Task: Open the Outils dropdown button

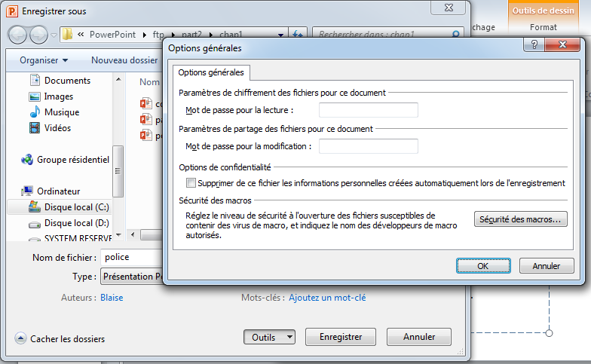Action: click(x=269, y=337)
